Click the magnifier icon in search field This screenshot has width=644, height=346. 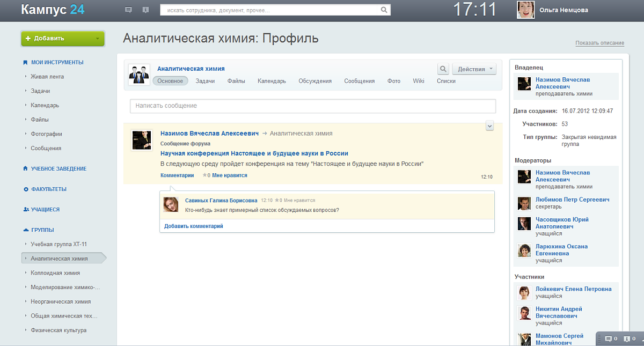tap(384, 10)
